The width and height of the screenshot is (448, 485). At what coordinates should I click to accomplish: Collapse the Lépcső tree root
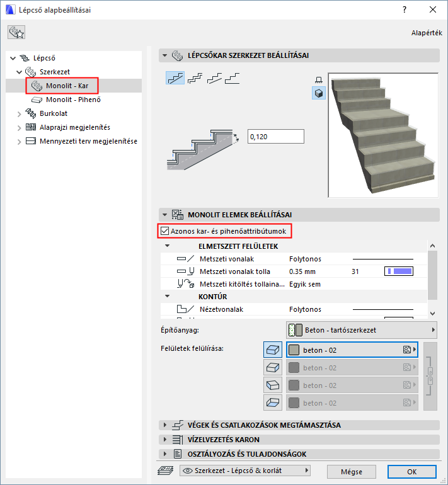(13, 58)
